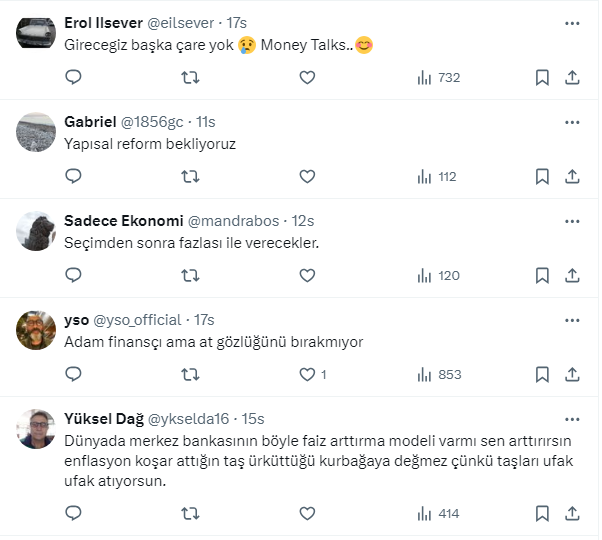Bookmark Gabriel's tweet
Image resolution: width=602 pixels, height=540 pixels.
pyautogui.click(x=541, y=176)
